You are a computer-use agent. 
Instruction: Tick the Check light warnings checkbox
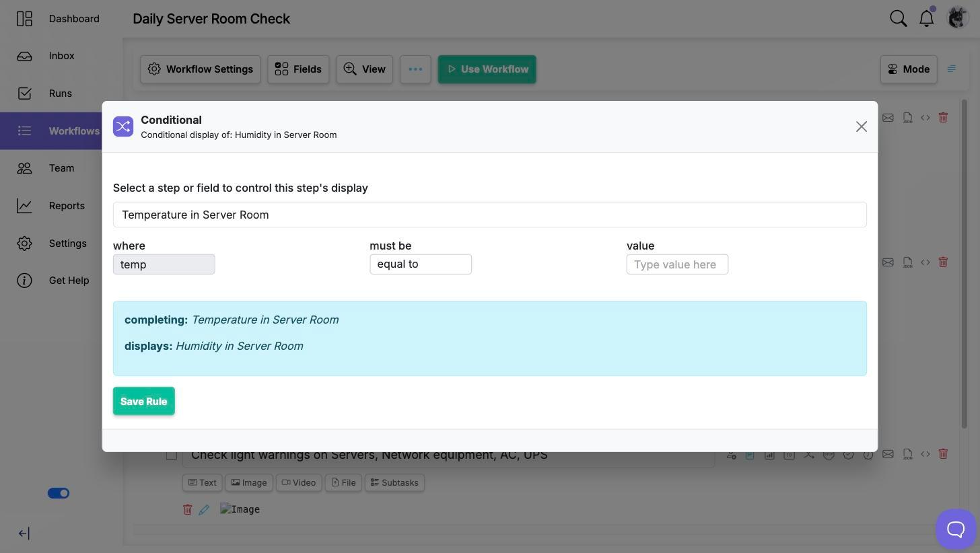[x=172, y=455]
